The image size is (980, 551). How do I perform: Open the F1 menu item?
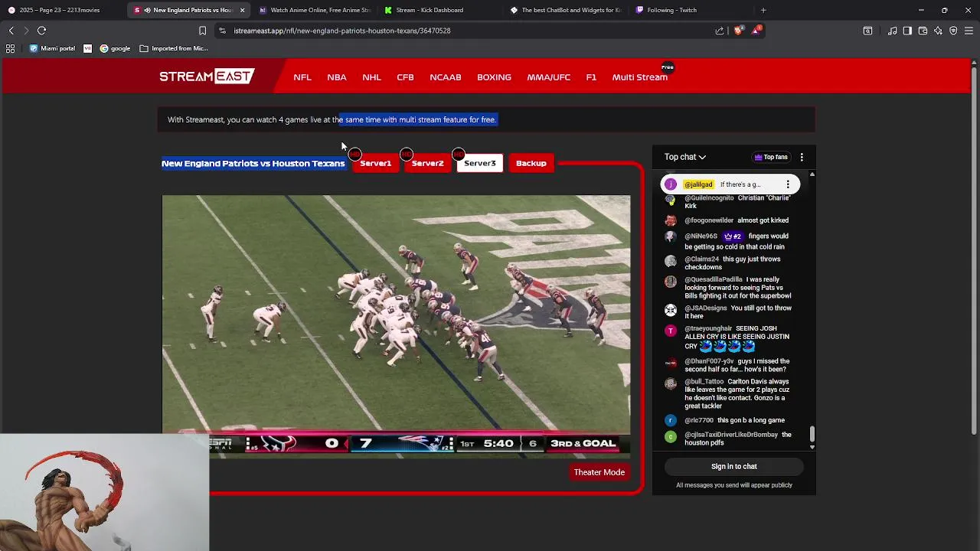coord(591,77)
